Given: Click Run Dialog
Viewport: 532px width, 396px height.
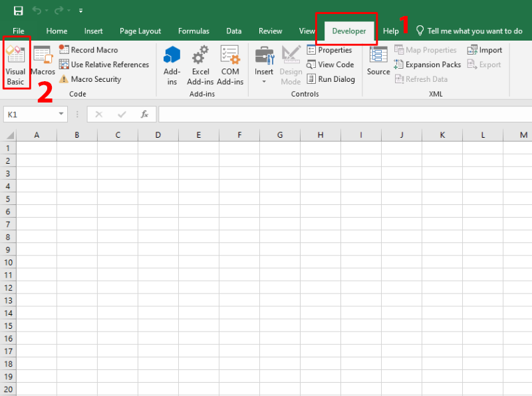Looking at the screenshot, I should pyautogui.click(x=331, y=79).
